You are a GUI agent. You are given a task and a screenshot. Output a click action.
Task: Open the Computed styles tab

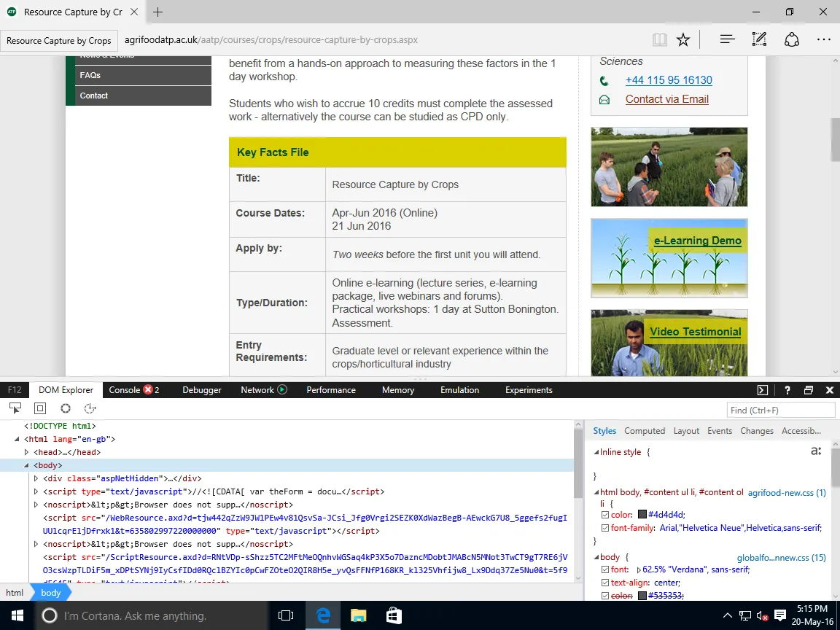(x=645, y=431)
